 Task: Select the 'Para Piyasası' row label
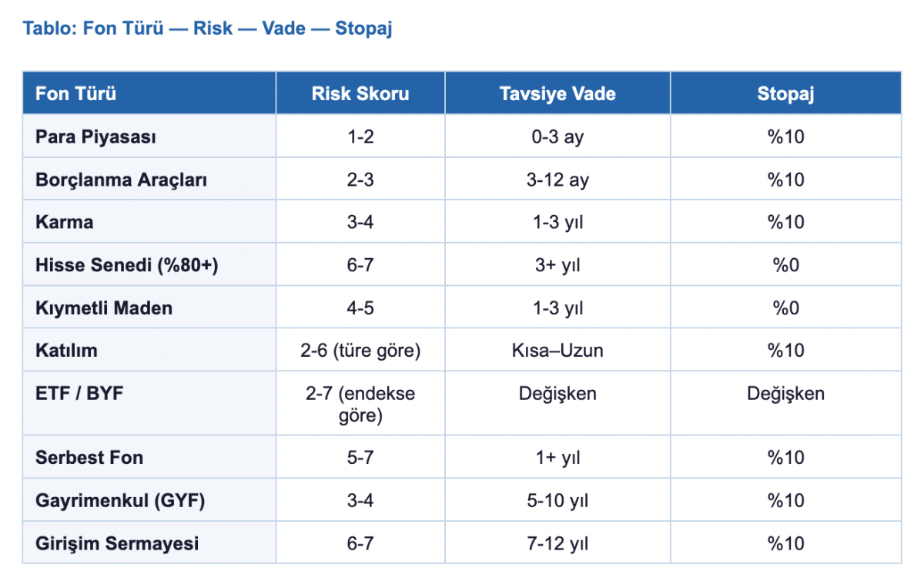95,137
